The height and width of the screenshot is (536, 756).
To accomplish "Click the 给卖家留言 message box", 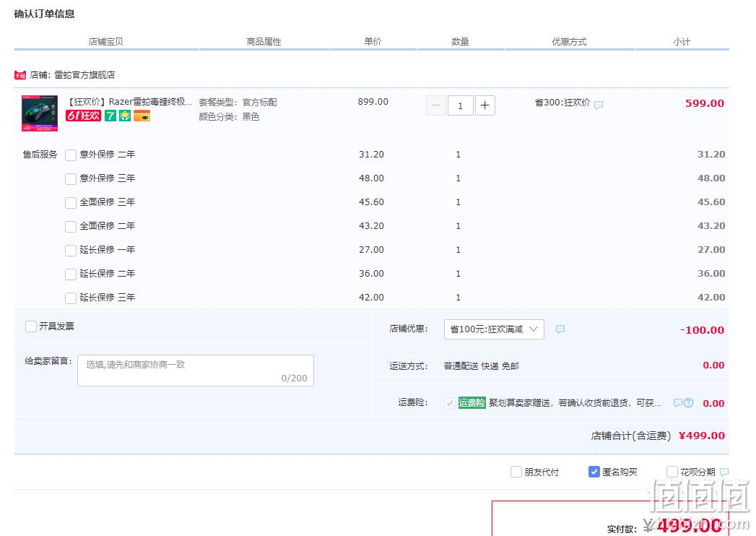I will coord(196,371).
